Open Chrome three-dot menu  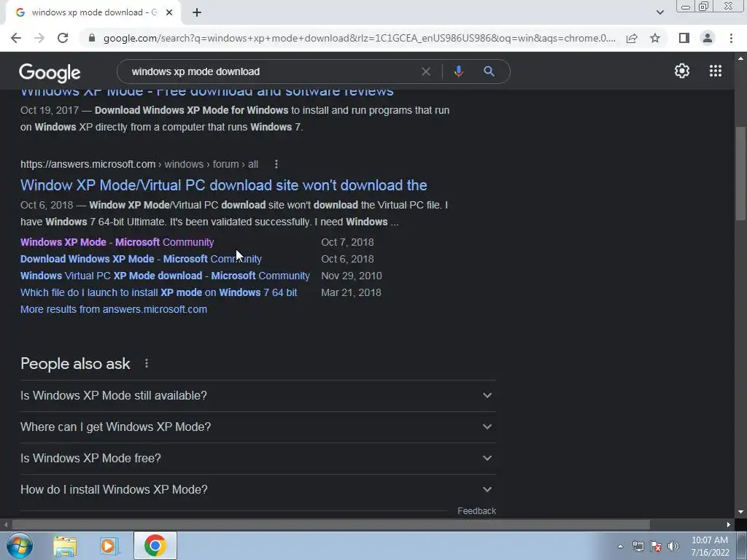coord(731,38)
